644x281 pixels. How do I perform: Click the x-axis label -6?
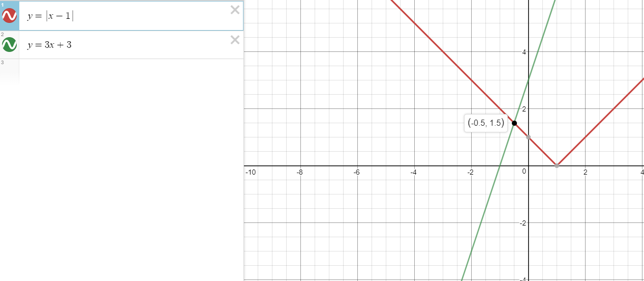pos(357,172)
